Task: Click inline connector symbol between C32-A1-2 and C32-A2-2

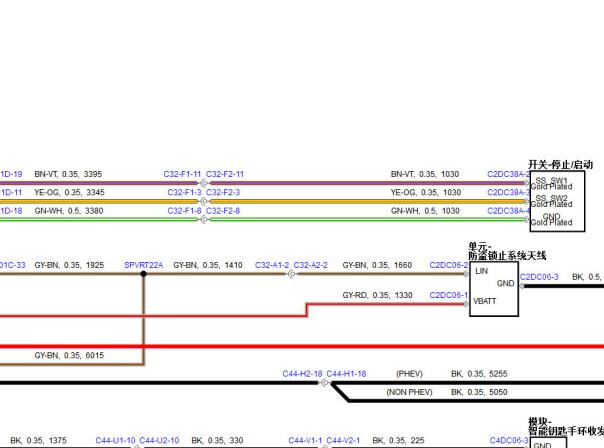Action: [x=292, y=274]
